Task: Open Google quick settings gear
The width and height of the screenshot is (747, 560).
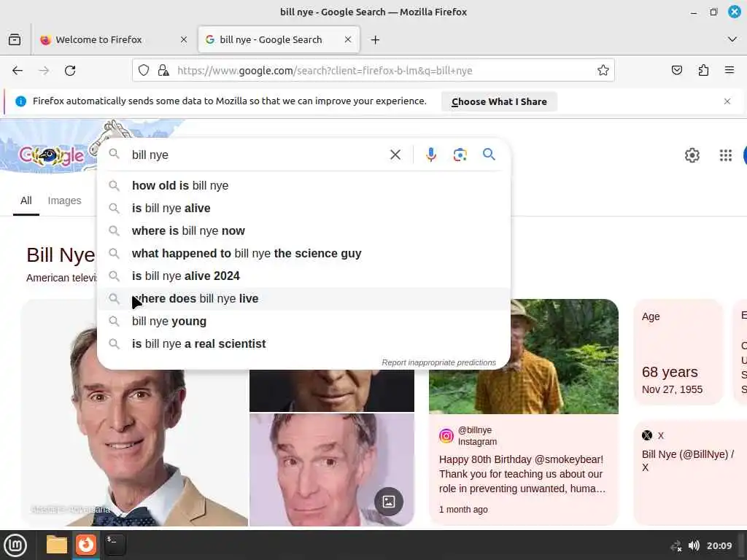Action: click(692, 155)
